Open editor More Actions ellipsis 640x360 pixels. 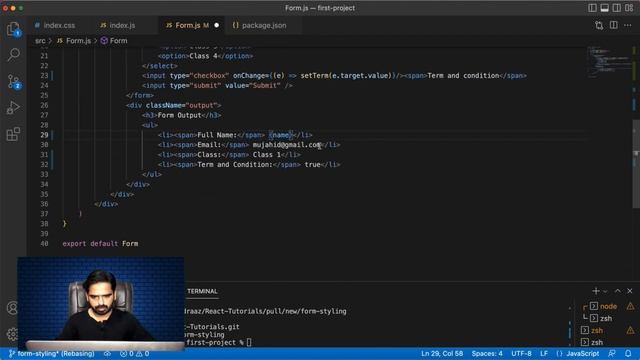[x=628, y=25]
